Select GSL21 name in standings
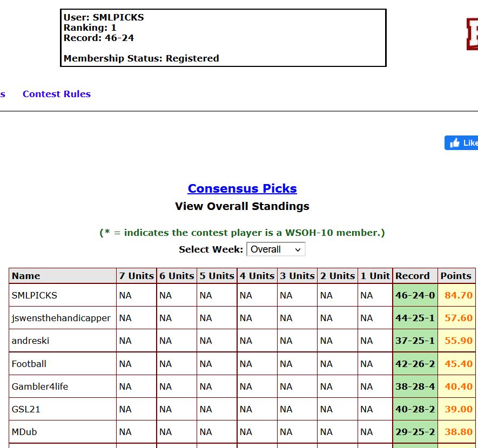478x448 pixels. [x=26, y=409]
